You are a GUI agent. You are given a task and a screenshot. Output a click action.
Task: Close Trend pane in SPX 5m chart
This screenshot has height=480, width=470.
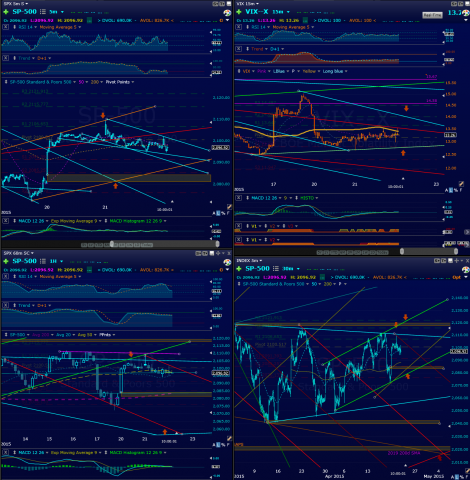coord(5,58)
